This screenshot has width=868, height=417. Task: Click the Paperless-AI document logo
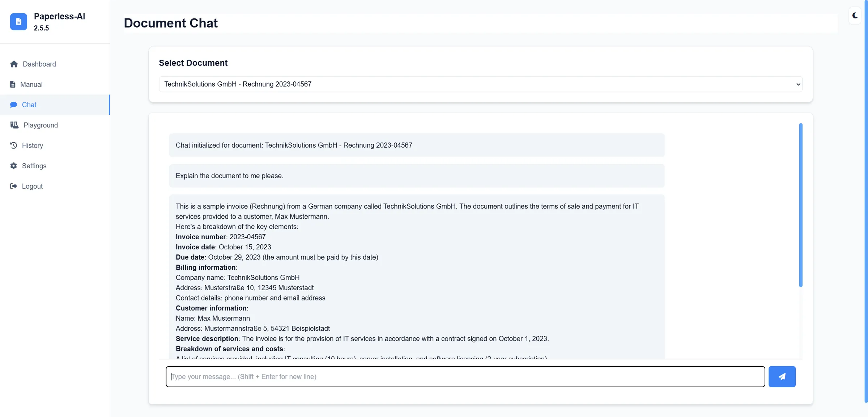(18, 22)
